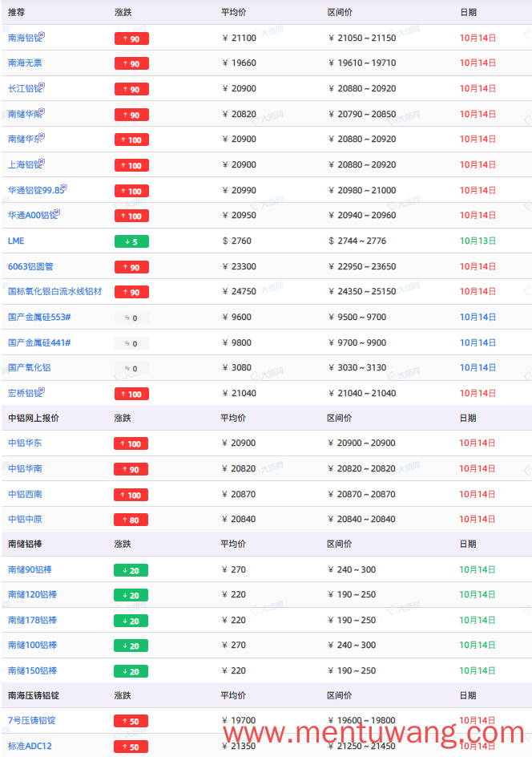Screen dimensions: 532x757
Task: Click the green down-20 badge for 南储150铝棒
Action: pos(131,671)
